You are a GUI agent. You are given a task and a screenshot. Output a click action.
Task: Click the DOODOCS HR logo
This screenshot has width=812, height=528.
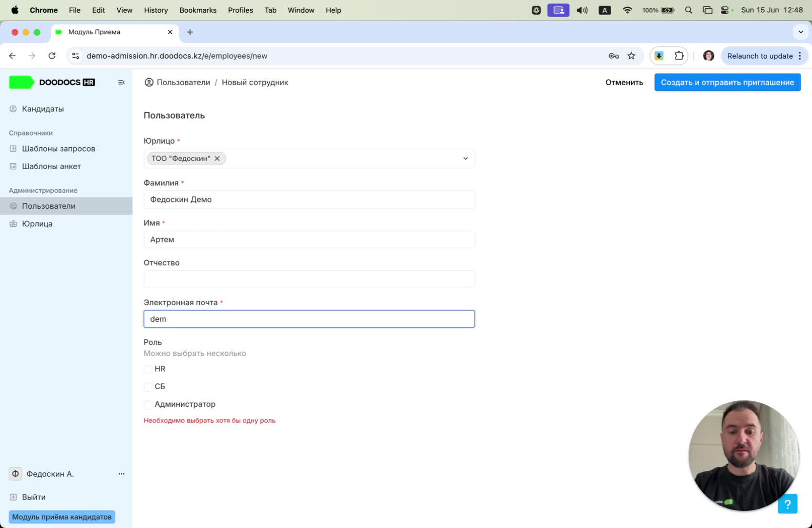52,83
